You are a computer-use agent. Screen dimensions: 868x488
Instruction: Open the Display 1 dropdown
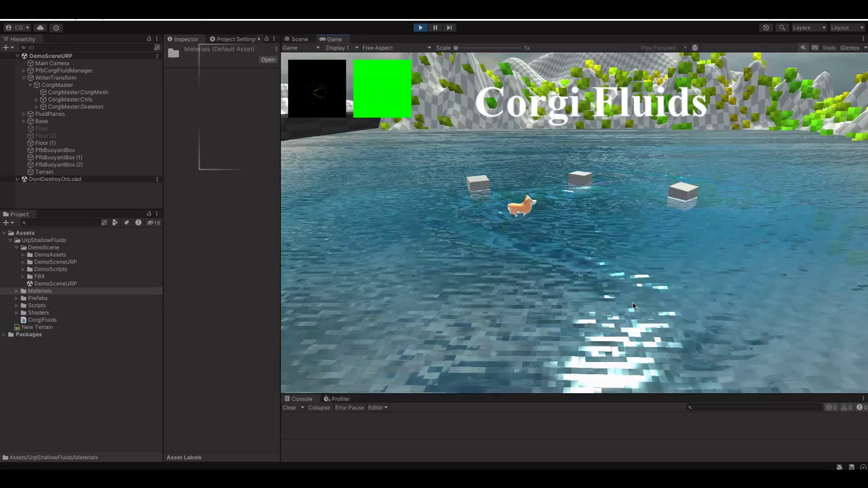pos(342,48)
